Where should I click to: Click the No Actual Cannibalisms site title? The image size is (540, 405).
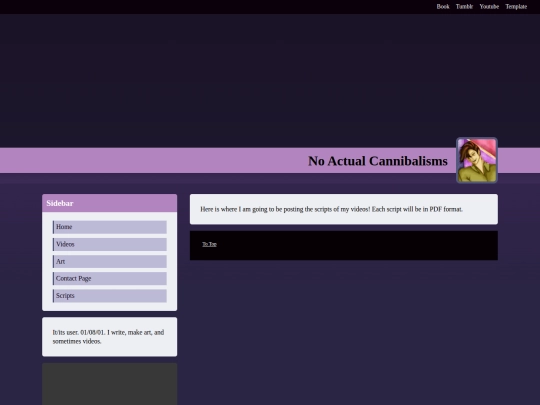click(x=377, y=161)
